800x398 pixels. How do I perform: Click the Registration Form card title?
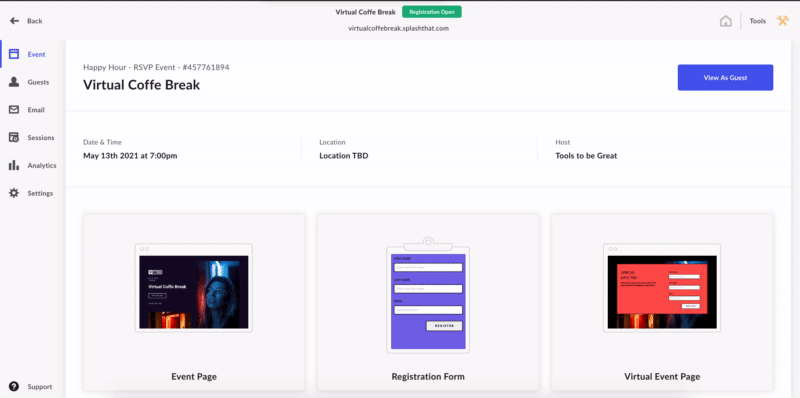pos(428,377)
